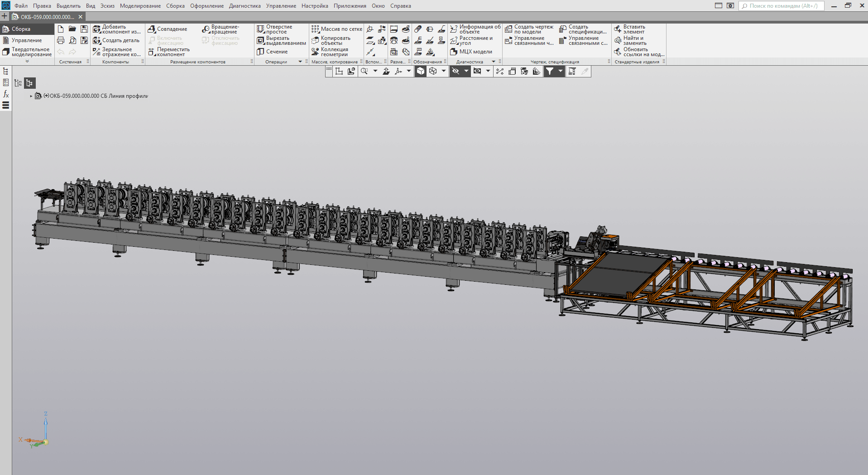Viewport: 868px width, 475px height.
Task: Click Создать чертеж по модели
Action: (x=529, y=29)
